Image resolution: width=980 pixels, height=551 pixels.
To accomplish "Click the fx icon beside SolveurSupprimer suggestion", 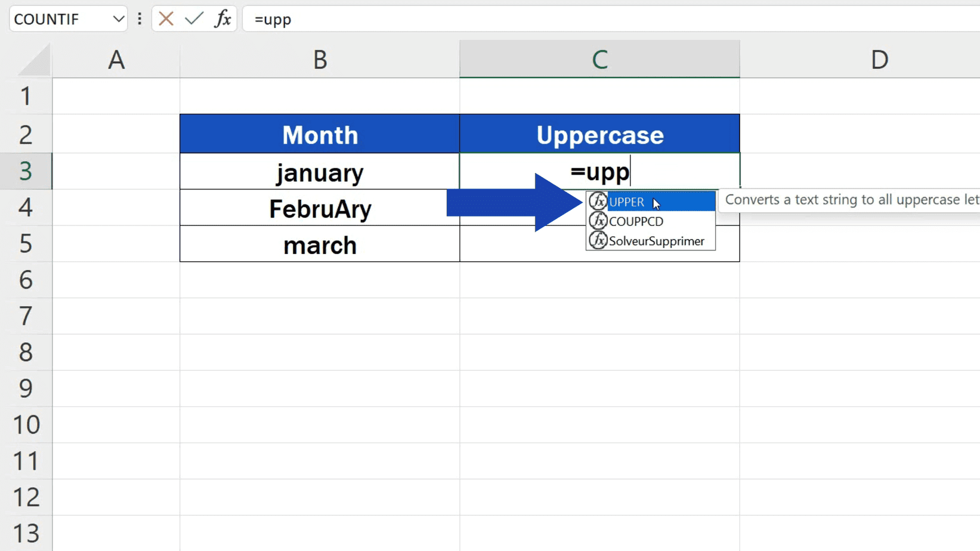I will click(x=597, y=241).
